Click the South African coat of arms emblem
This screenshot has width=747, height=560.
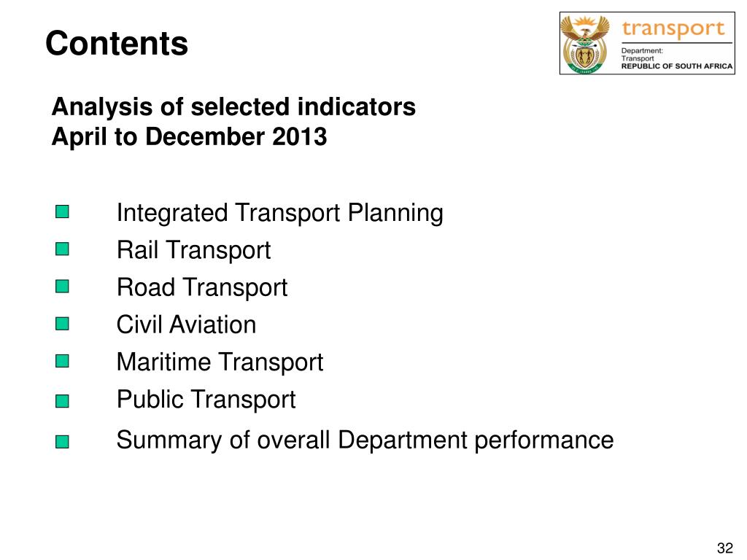585,44
